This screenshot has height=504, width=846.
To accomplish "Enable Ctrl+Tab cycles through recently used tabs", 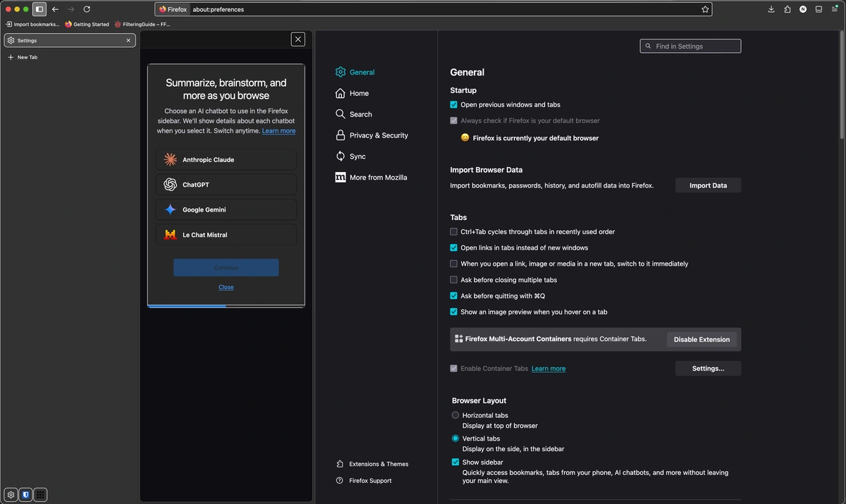I will [453, 231].
